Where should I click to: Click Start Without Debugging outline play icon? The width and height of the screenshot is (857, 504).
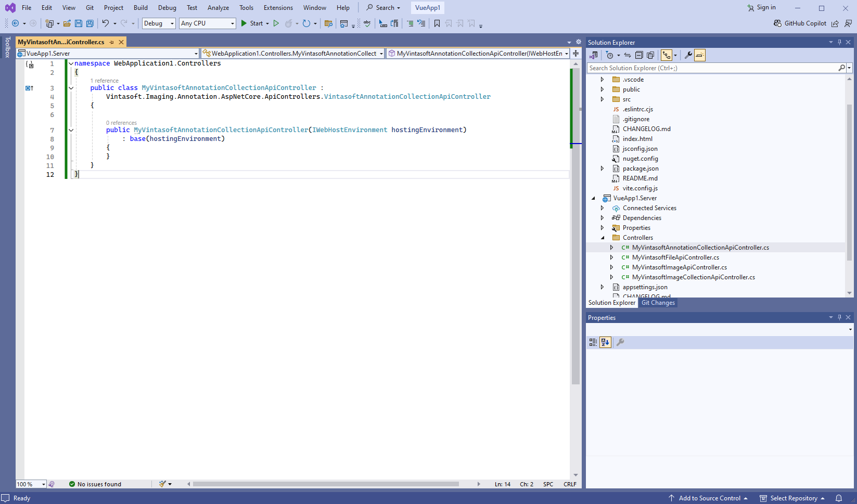coord(276,23)
